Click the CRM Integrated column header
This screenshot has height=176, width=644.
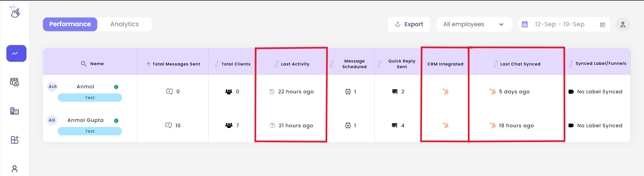click(445, 64)
